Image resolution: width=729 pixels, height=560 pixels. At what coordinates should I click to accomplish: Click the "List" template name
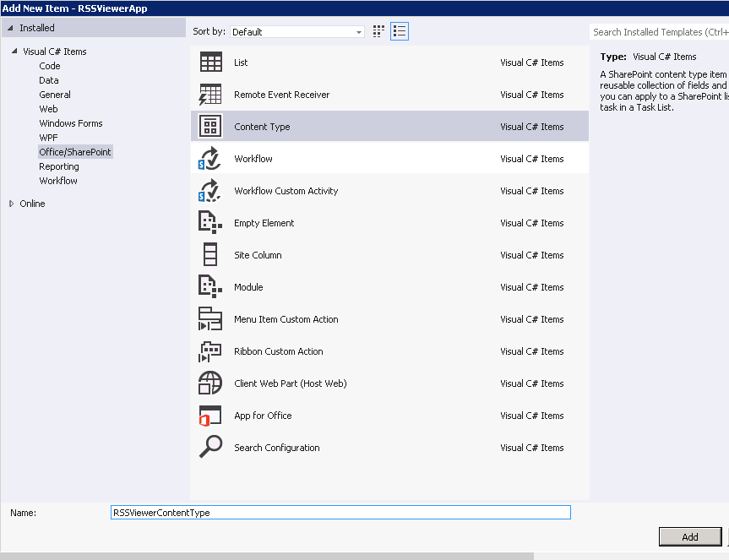(241, 63)
